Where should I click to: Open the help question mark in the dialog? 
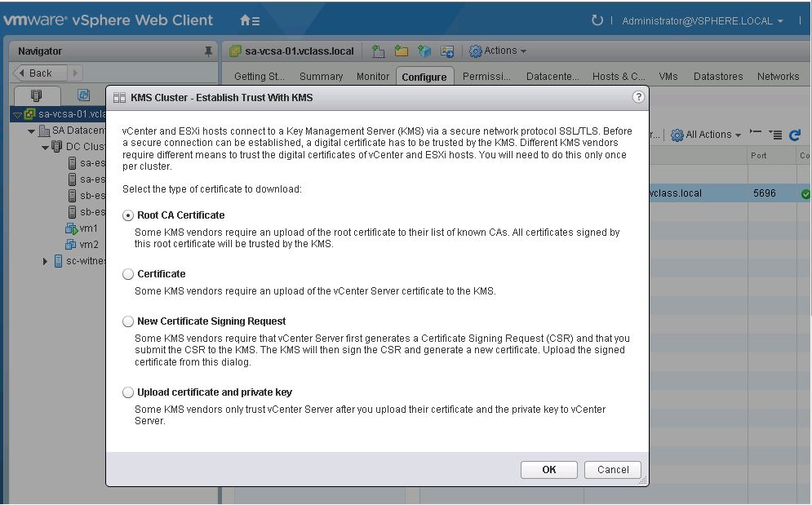click(638, 96)
